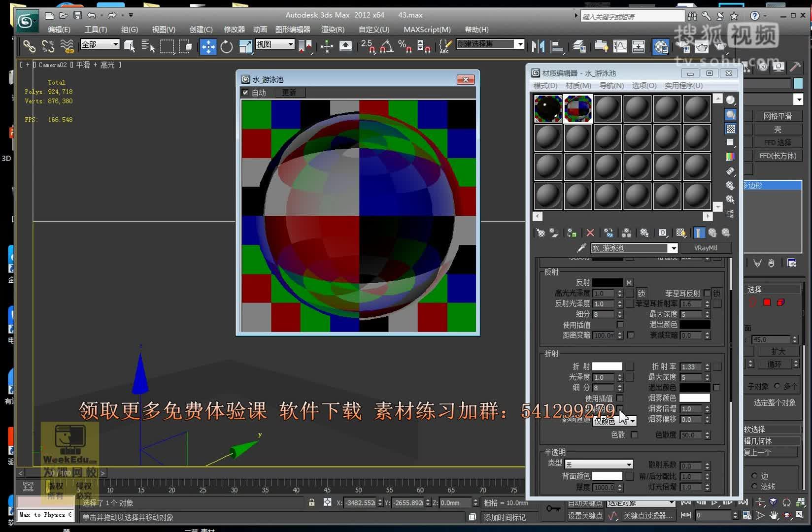
Task: Open the 渲染(R) menu
Action: tap(333, 30)
